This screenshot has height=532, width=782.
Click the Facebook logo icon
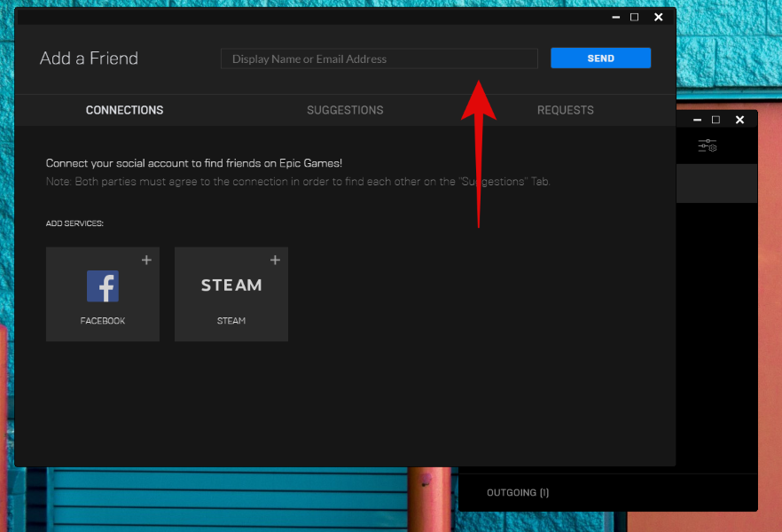tap(103, 286)
